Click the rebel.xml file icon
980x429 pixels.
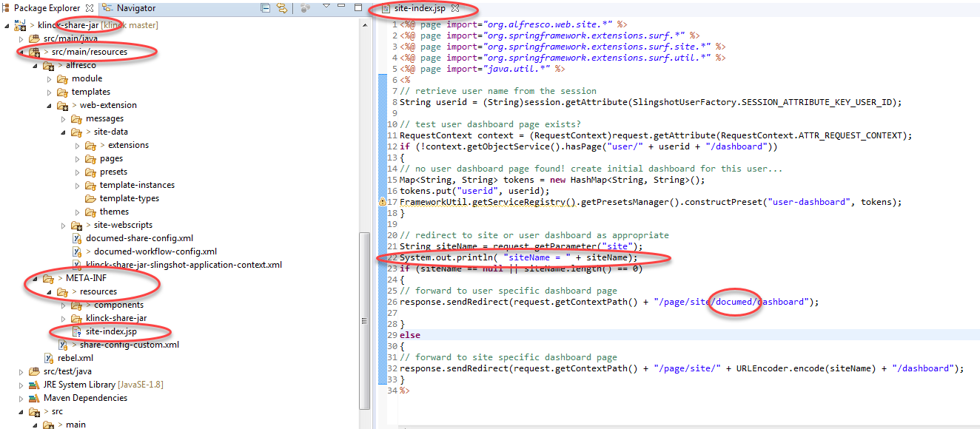tap(50, 358)
